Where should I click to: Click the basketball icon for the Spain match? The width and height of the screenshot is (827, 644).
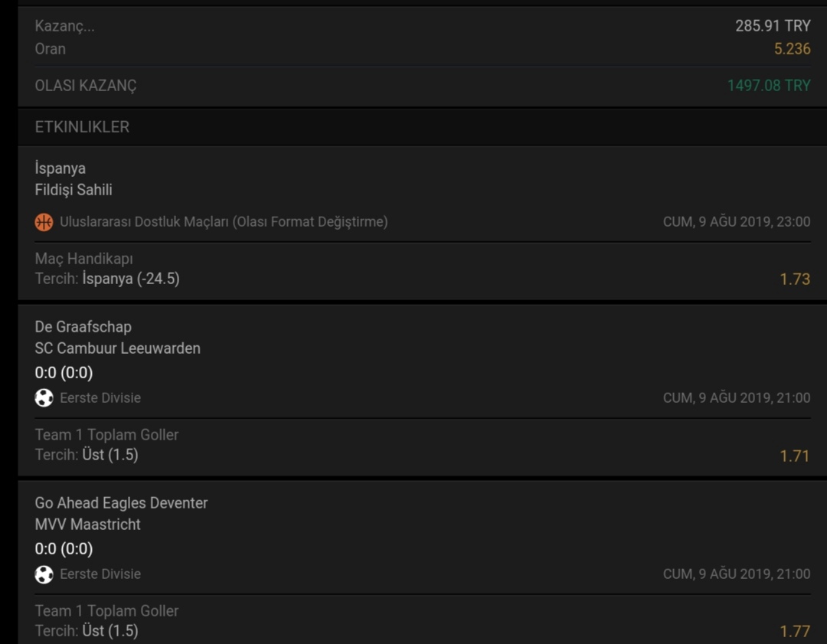pyautogui.click(x=44, y=222)
